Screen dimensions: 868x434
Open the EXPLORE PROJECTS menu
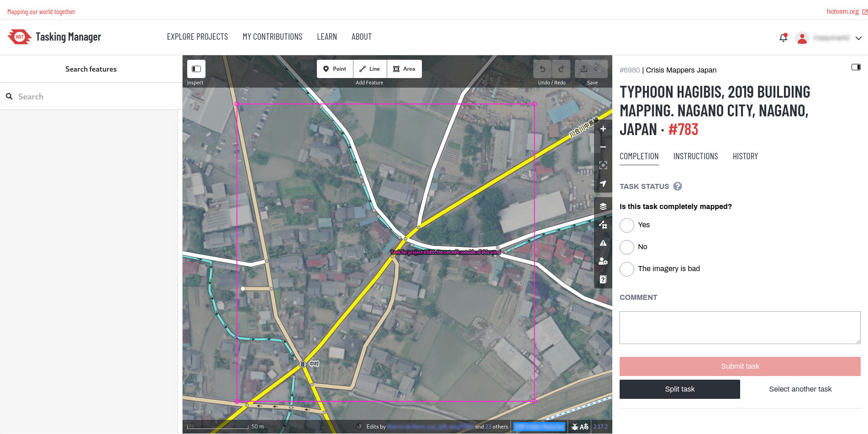(x=197, y=37)
